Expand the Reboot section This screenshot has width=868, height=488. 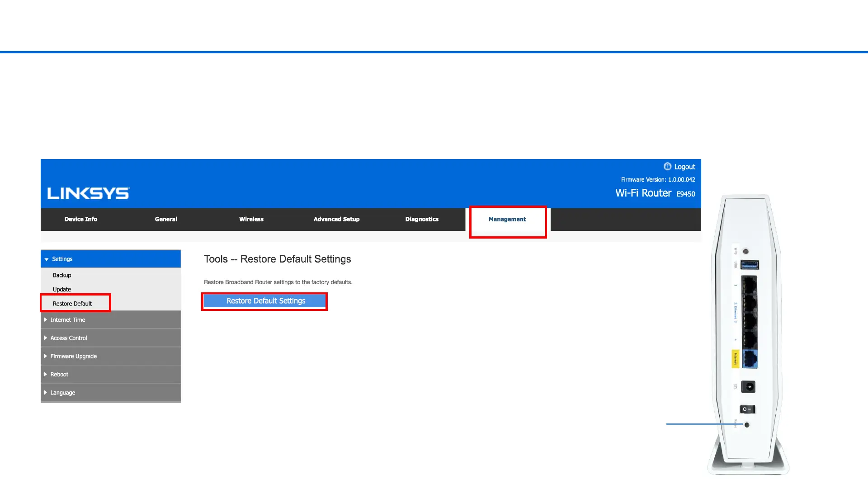click(59, 375)
